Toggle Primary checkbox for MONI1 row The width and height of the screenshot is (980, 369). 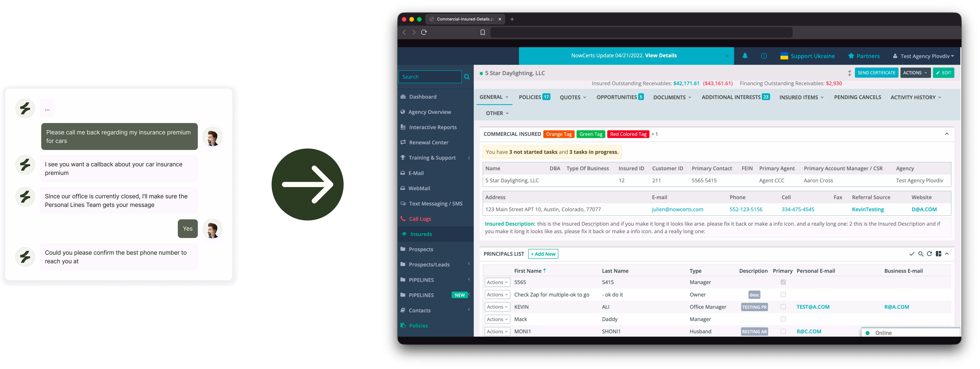click(783, 331)
